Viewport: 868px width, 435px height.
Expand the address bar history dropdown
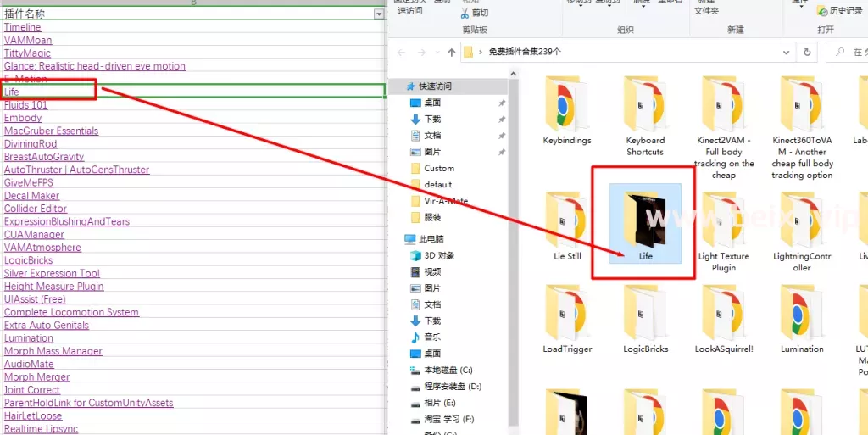click(786, 53)
